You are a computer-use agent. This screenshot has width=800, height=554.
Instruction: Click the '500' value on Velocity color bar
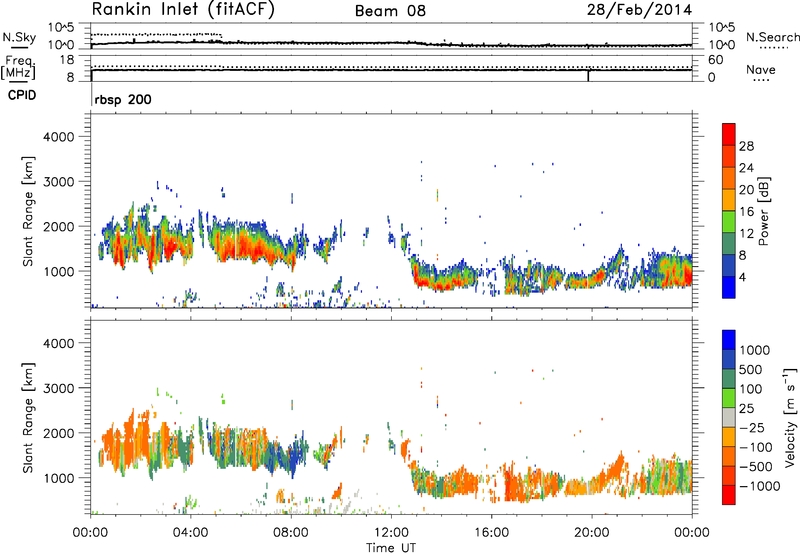[x=751, y=370]
